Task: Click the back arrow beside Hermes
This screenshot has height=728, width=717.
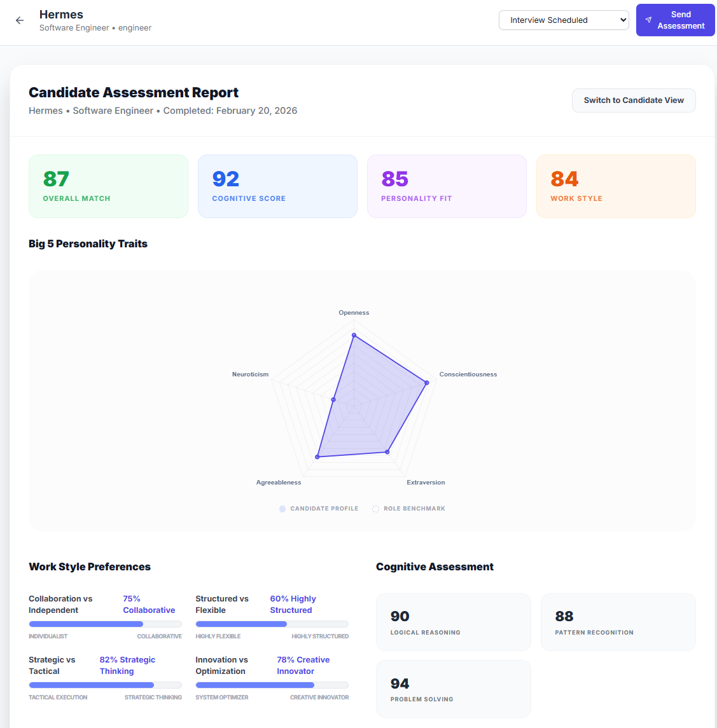Action: (19, 20)
